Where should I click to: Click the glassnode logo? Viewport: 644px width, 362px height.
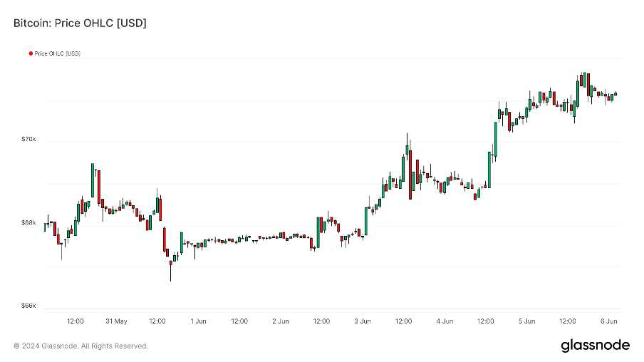(x=595, y=346)
